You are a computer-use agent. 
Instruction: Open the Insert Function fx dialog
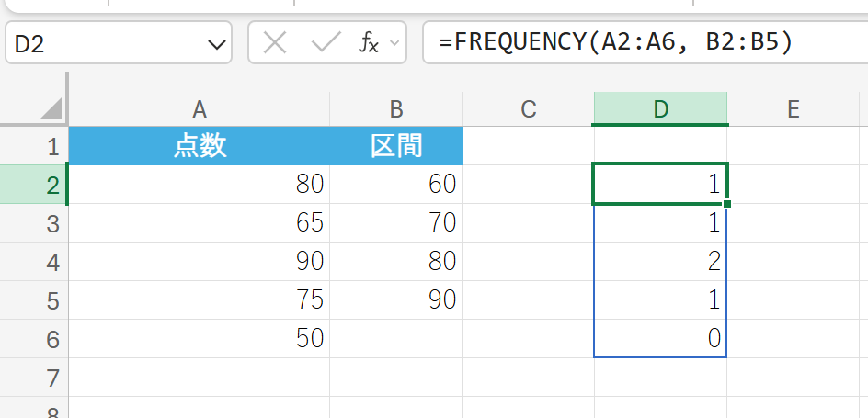point(369,43)
